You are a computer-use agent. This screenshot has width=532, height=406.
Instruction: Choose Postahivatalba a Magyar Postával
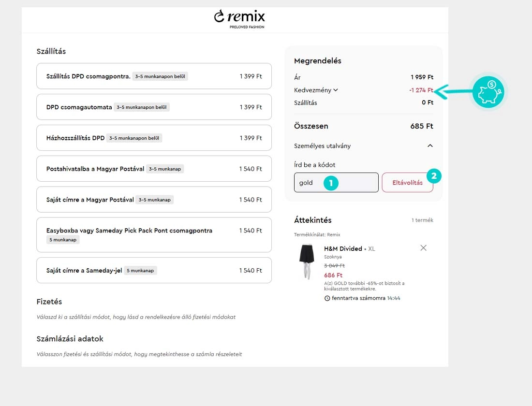(x=154, y=169)
